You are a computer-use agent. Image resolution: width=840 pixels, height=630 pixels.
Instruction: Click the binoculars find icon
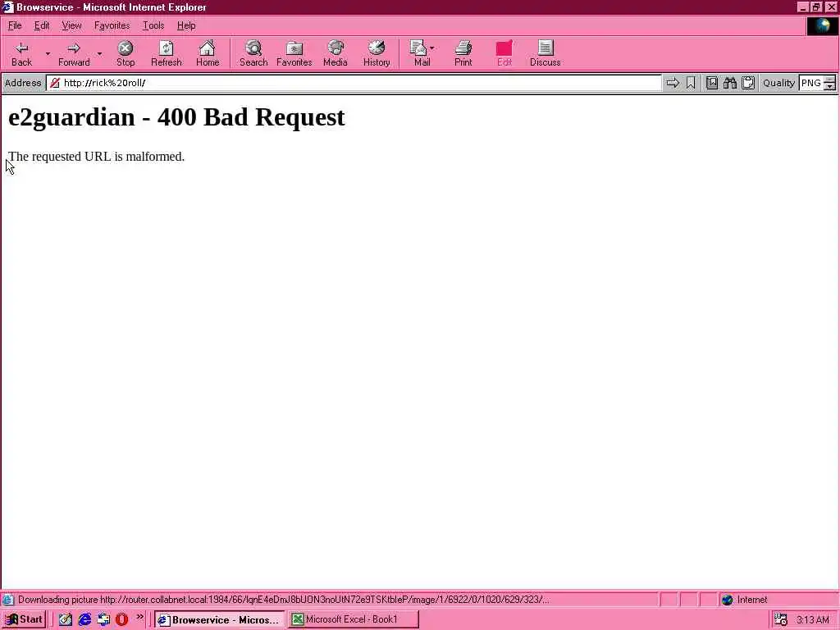(730, 83)
